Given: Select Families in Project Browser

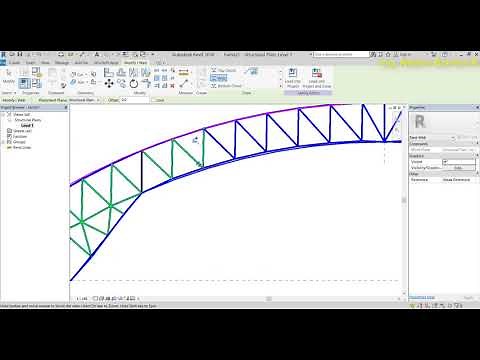Looking at the screenshot, I should point(20,137).
